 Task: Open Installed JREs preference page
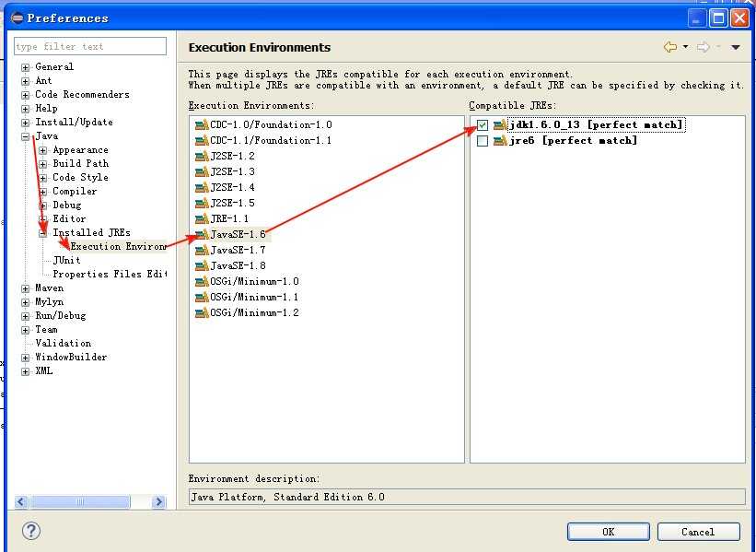(x=91, y=232)
